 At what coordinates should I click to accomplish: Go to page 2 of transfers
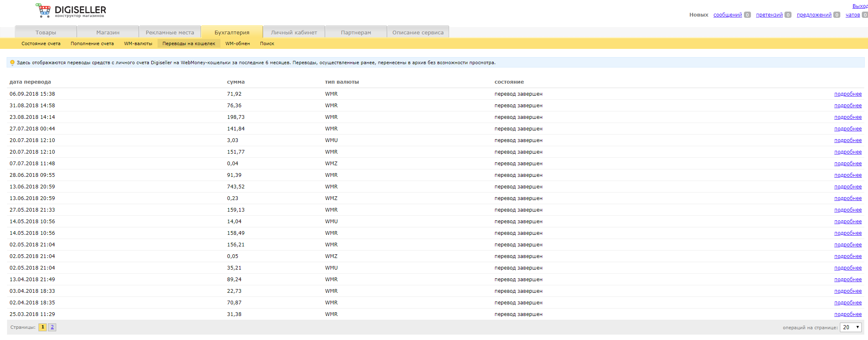pos(52,327)
